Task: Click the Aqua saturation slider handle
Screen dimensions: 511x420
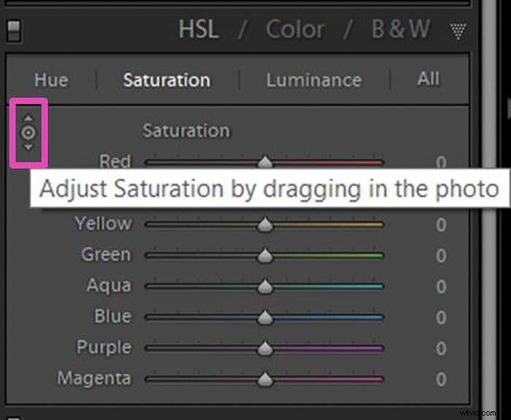Action: coord(265,286)
